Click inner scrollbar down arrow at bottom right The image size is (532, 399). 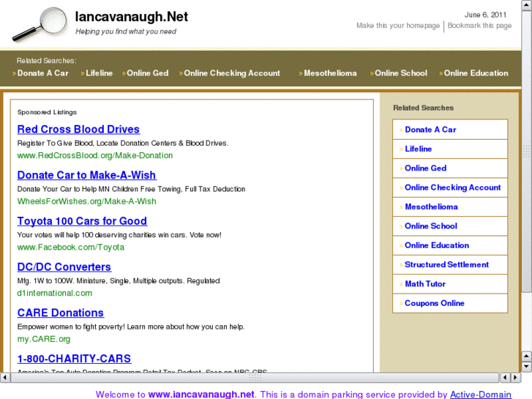tap(526, 366)
